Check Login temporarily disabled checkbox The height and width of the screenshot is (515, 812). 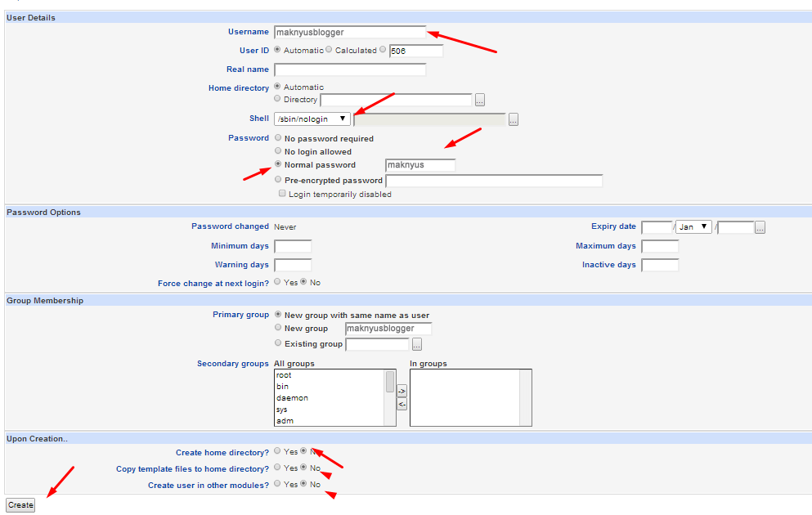click(282, 194)
